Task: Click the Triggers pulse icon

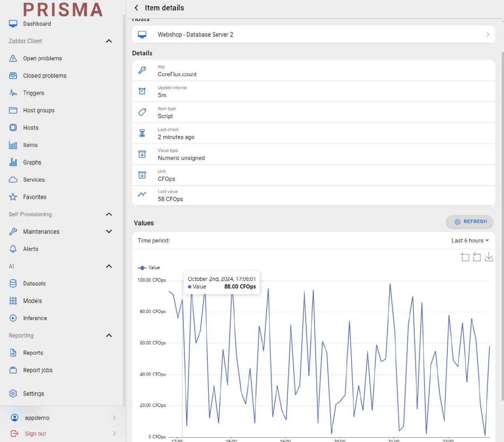Action: pyautogui.click(x=13, y=93)
